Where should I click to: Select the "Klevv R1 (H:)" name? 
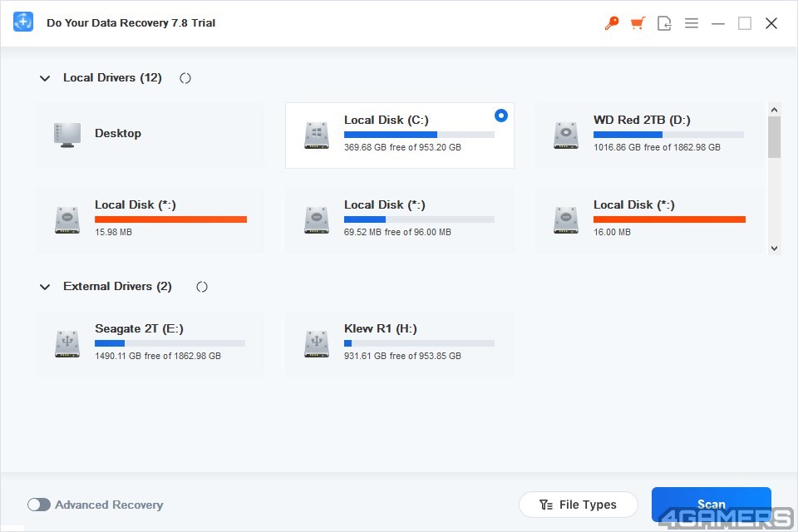381,329
